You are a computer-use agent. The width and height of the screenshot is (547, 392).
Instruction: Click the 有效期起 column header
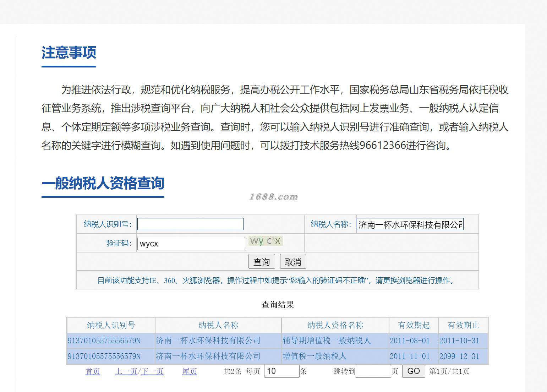click(414, 325)
